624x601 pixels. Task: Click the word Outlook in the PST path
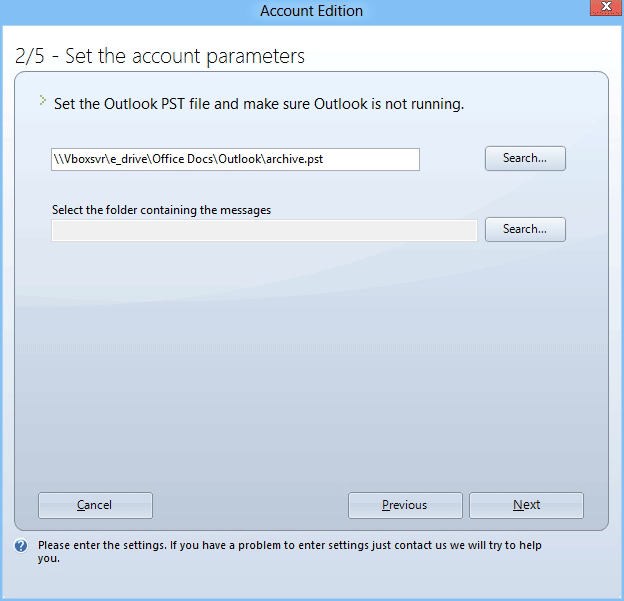[240, 159]
